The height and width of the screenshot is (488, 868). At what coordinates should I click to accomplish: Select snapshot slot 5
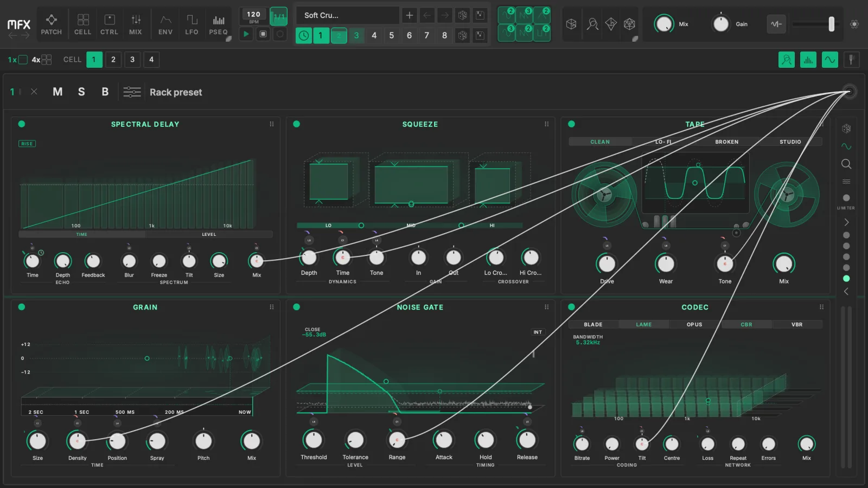coord(392,35)
